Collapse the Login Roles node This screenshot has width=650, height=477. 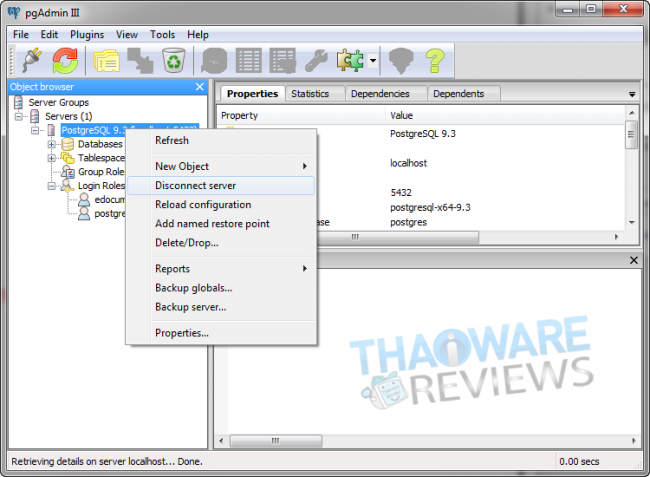tap(51, 186)
